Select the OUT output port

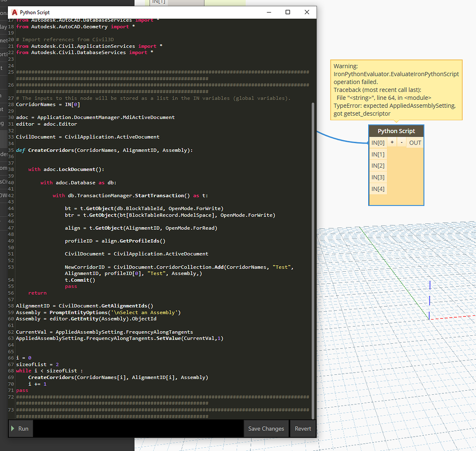(x=414, y=142)
